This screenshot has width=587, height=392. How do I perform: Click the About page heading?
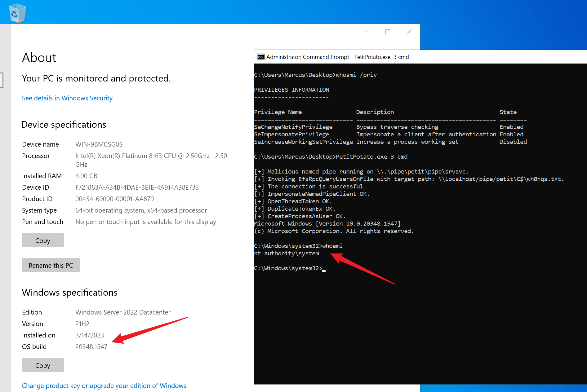(39, 58)
